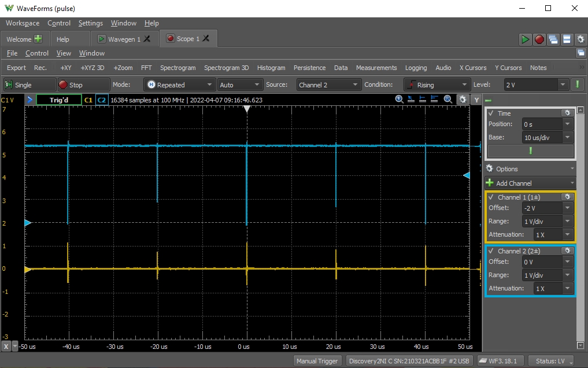Close the Wavegen 1 tab
Viewport: 588px width, 368px height.
click(147, 39)
